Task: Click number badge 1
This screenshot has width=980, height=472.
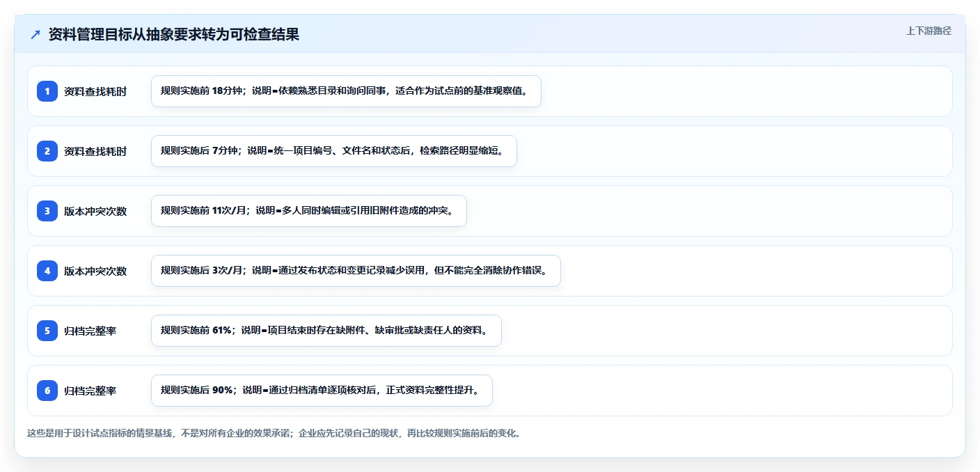Action: click(x=47, y=91)
